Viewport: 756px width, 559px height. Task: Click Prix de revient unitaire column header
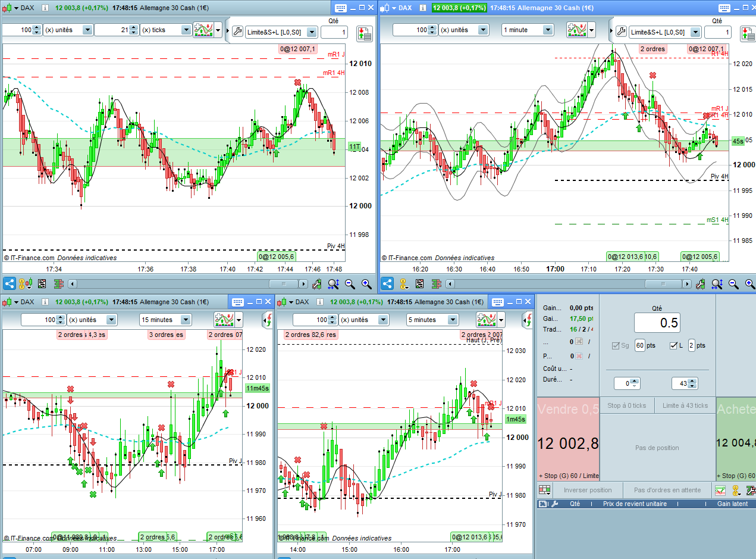(635, 504)
